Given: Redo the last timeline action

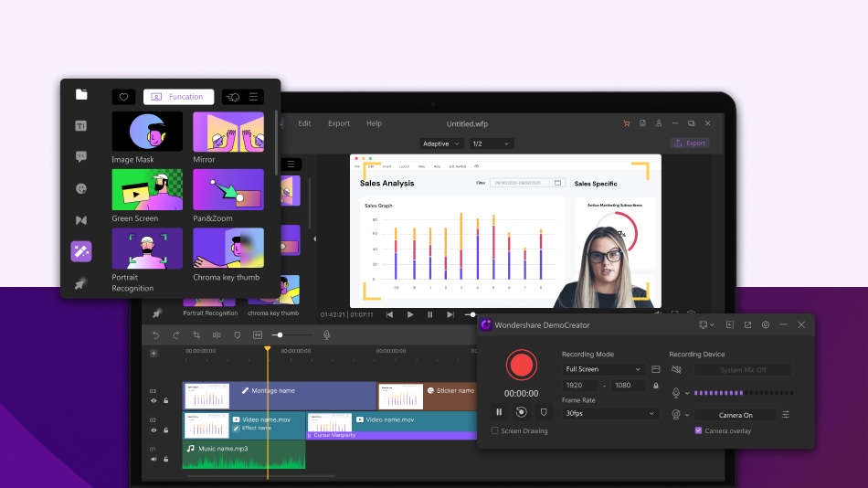Looking at the screenshot, I should click(176, 335).
